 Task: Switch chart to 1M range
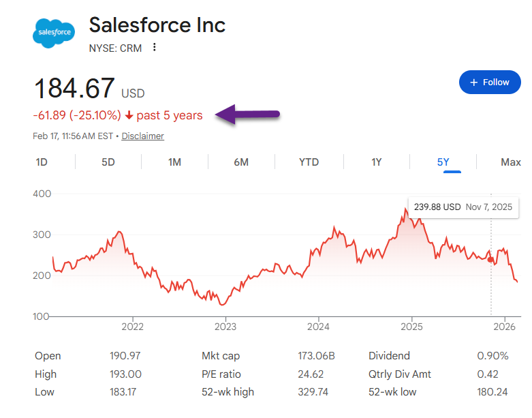174,162
